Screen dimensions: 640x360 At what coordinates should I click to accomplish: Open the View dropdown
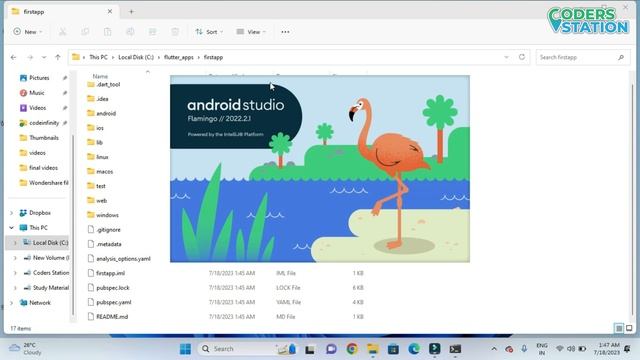[251, 32]
